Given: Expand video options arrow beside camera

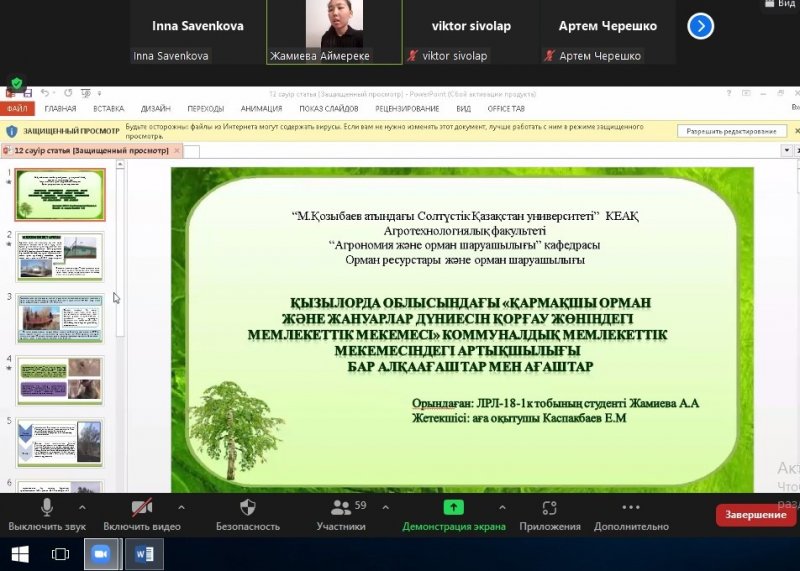Looking at the screenshot, I should point(181,507).
